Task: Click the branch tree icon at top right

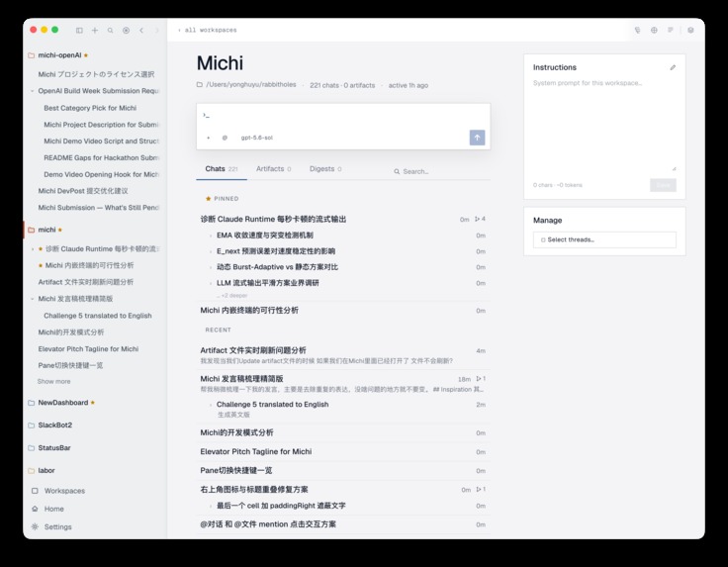Action: point(637,31)
